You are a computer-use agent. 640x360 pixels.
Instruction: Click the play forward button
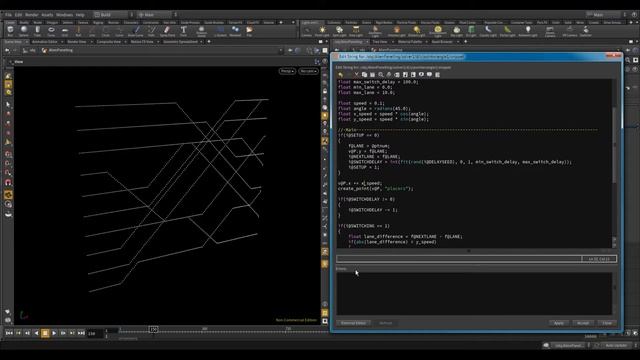tap(54, 333)
